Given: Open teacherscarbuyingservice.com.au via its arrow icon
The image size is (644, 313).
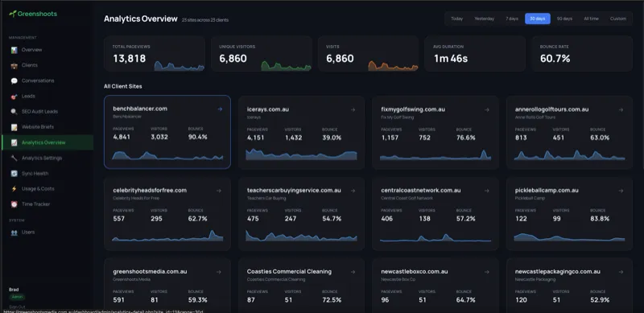Looking at the screenshot, I should pos(353,191).
